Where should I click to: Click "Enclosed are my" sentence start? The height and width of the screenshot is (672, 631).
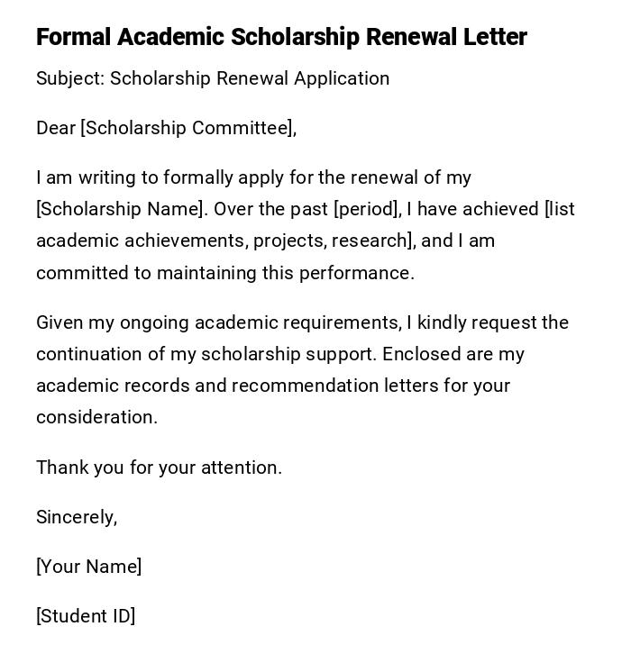coord(453,354)
